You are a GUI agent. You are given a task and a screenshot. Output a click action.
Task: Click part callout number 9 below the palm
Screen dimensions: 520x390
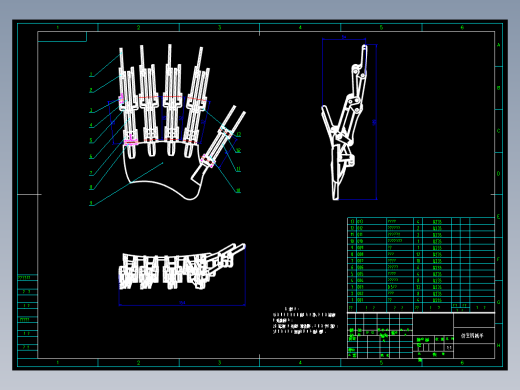[x=91, y=203]
